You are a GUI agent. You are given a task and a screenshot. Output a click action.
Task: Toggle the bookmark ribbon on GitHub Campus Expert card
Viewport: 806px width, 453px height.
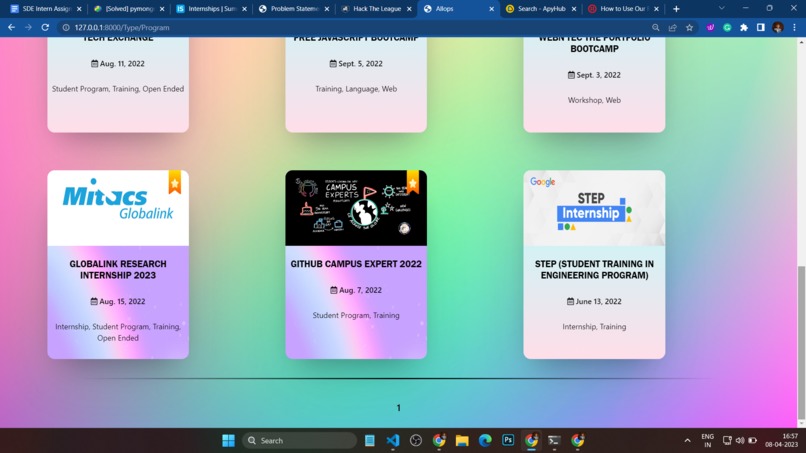(413, 182)
